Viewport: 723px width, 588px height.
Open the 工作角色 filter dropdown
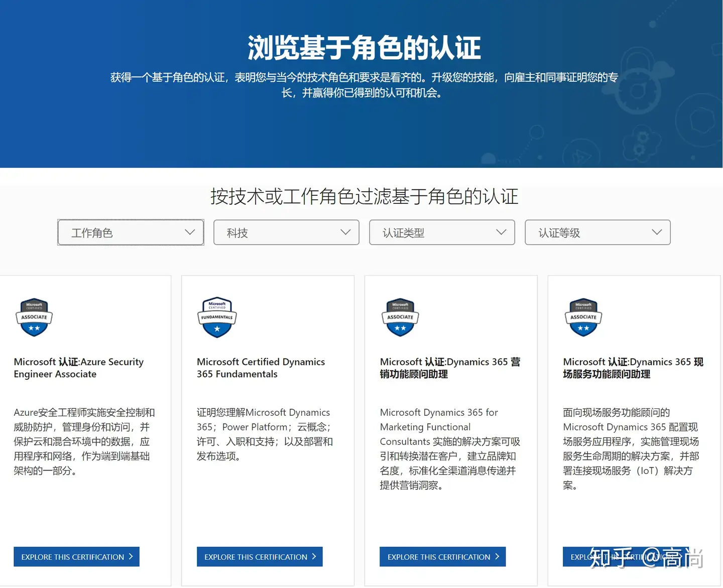(131, 232)
